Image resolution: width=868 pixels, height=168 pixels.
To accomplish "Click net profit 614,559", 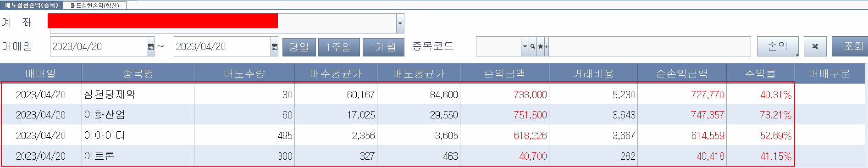I will tap(708, 136).
